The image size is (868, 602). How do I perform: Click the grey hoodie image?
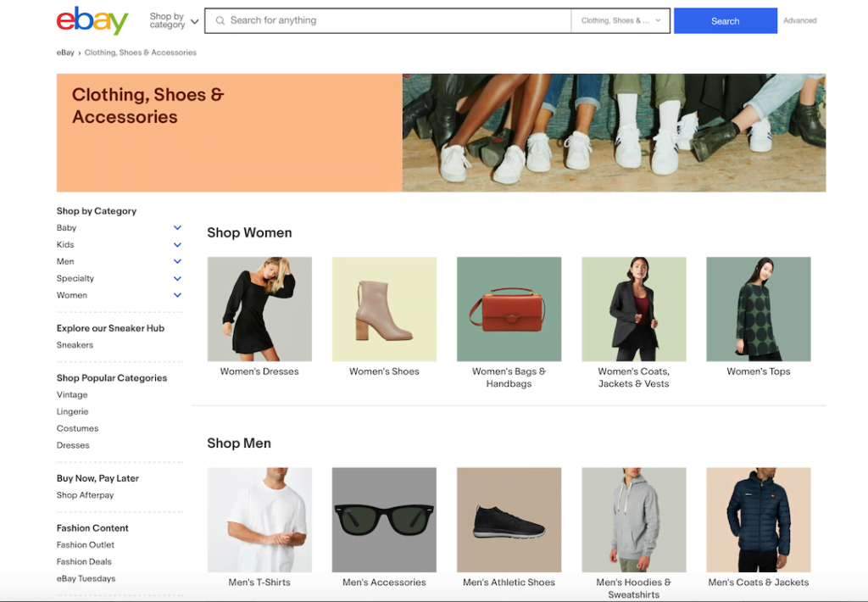[x=634, y=520]
